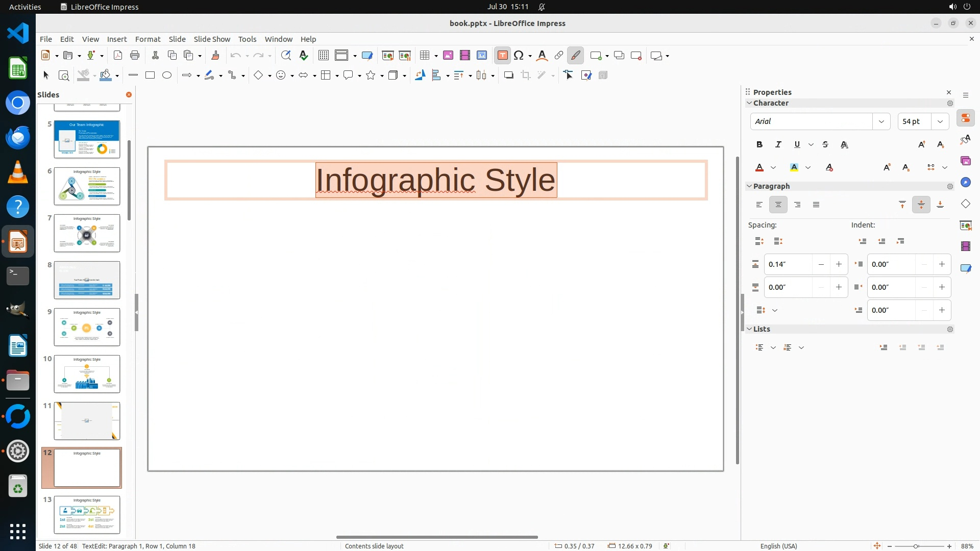The height and width of the screenshot is (551, 980).
Task: Click the zoom slider in the status bar
Action: [916, 546]
